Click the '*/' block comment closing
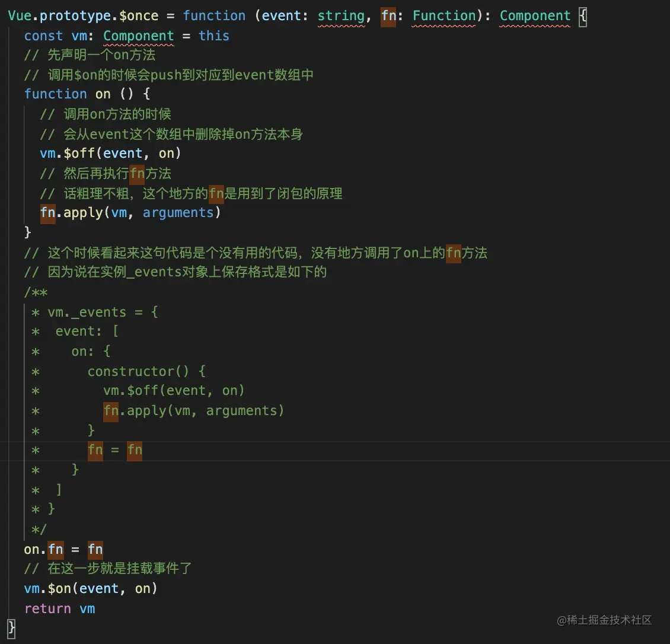 (x=39, y=530)
